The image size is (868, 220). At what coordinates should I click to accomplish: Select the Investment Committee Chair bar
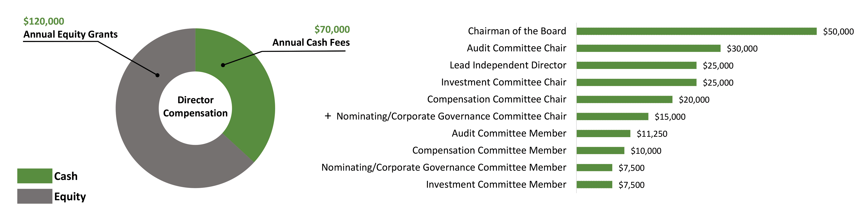[636, 82]
